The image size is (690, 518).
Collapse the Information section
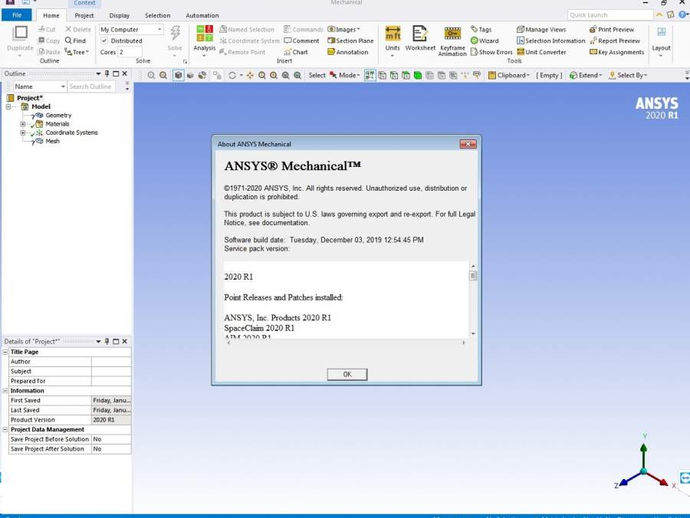click(x=5, y=391)
